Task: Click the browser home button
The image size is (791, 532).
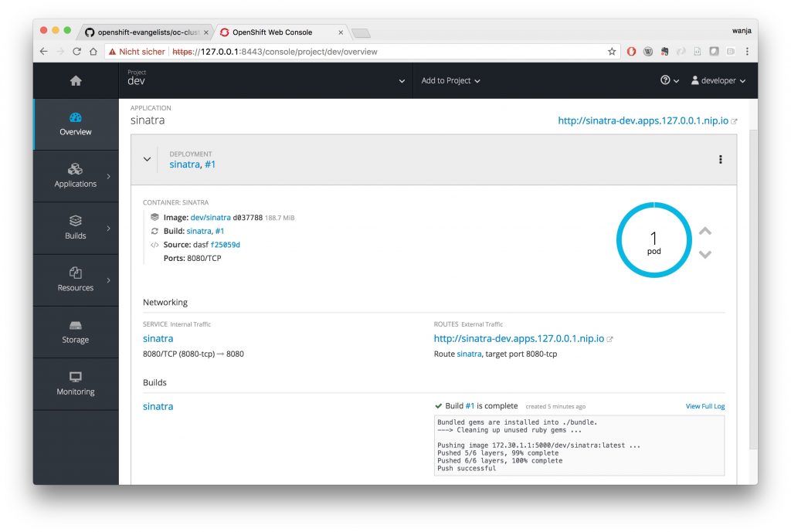Action: click(93, 52)
